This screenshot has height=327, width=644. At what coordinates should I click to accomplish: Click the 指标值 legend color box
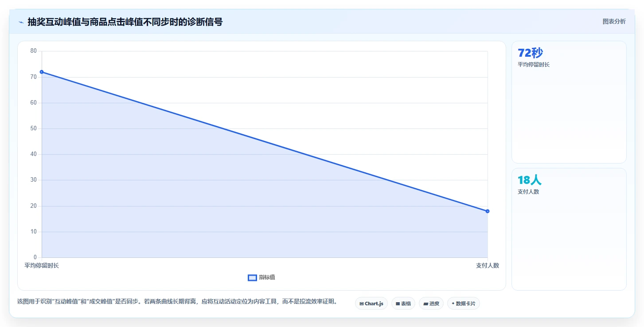(x=252, y=277)
